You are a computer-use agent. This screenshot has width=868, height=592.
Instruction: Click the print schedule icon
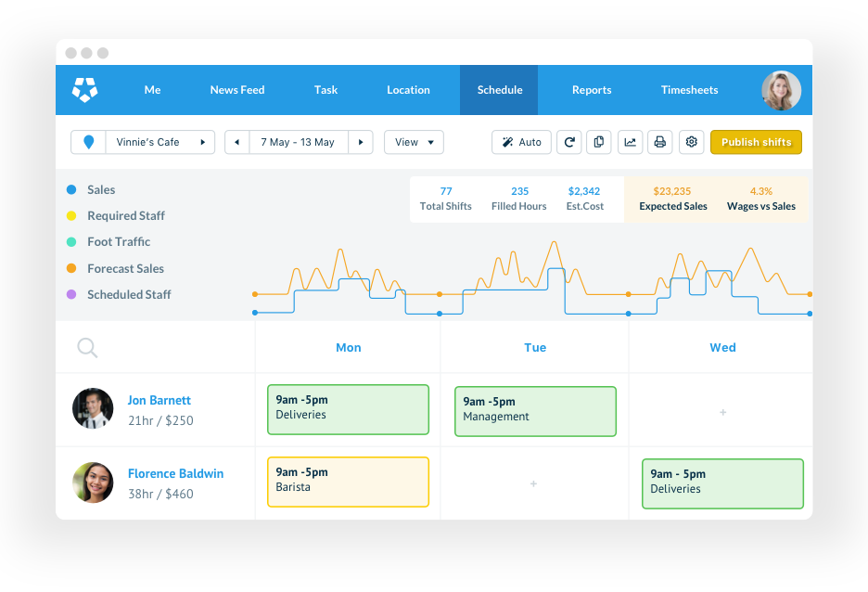pyautogui.click(x=660, y=142)
